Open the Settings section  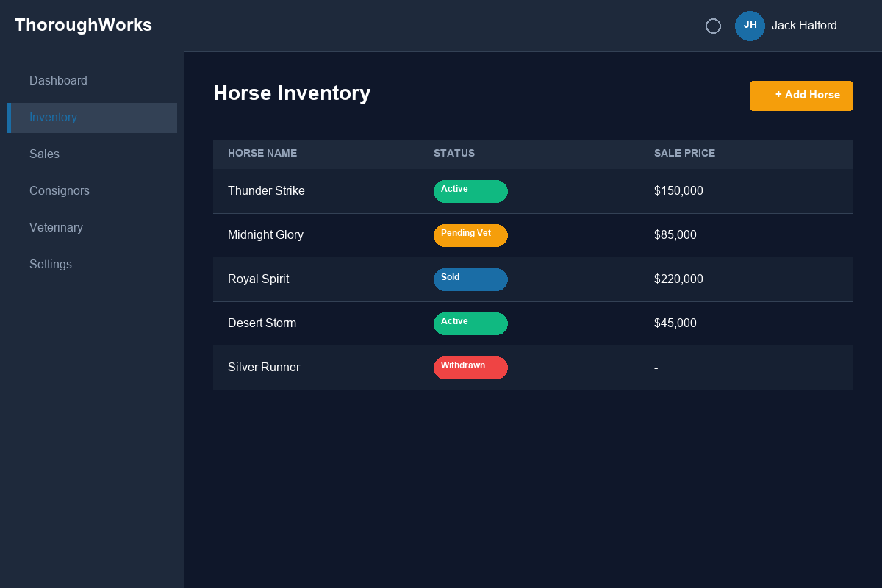50,265
